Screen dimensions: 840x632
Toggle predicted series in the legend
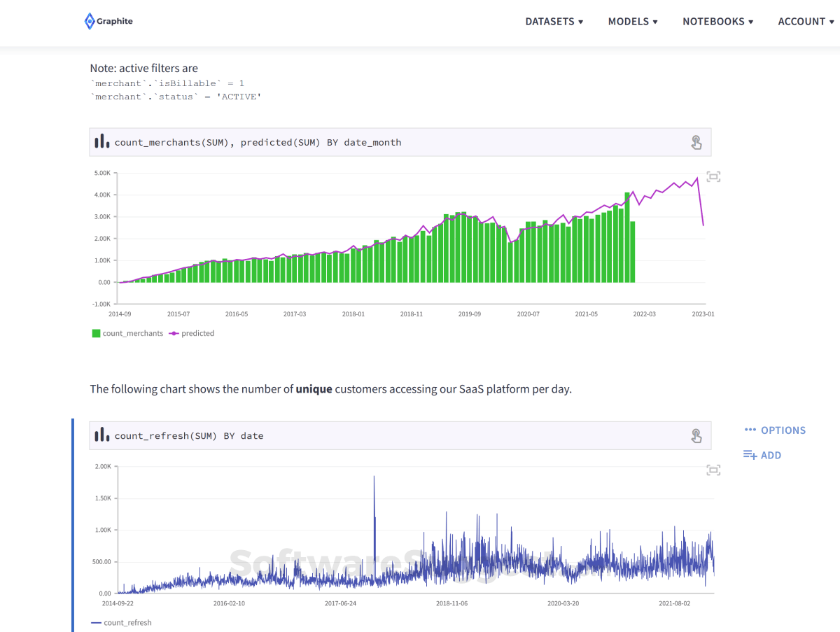(x=192, y=334)
